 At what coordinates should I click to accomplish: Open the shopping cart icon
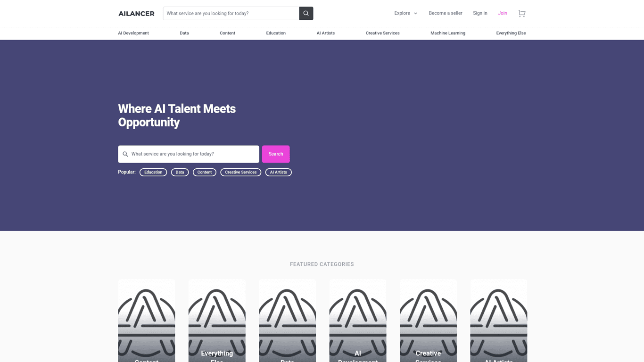[521, 13]
